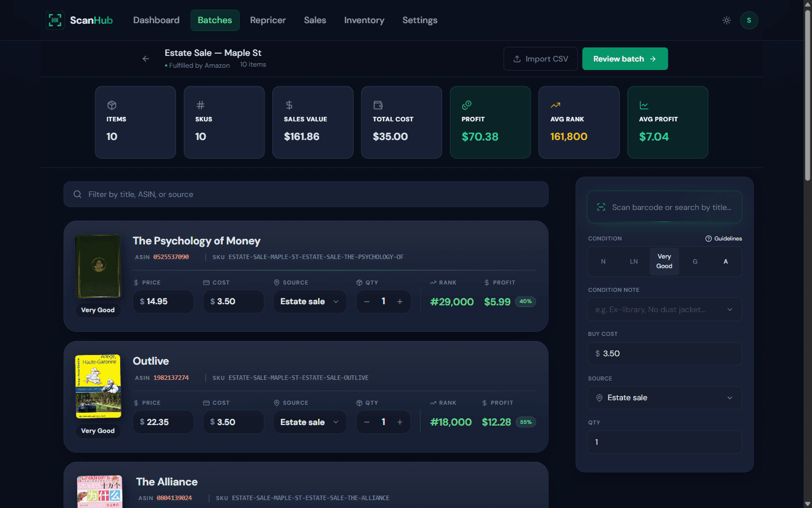Go to the Sales tab
Screen dimensions: 812x508
click(x=315, y=20)
